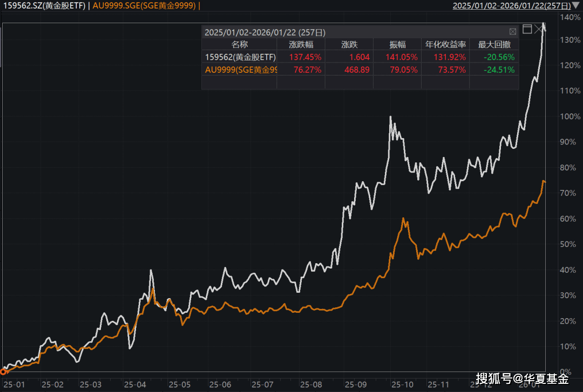Image resolution: width=583 pixels, height=392 pixels.
Task: Close the statistics panel using its X box
Action: pos(512,32)
